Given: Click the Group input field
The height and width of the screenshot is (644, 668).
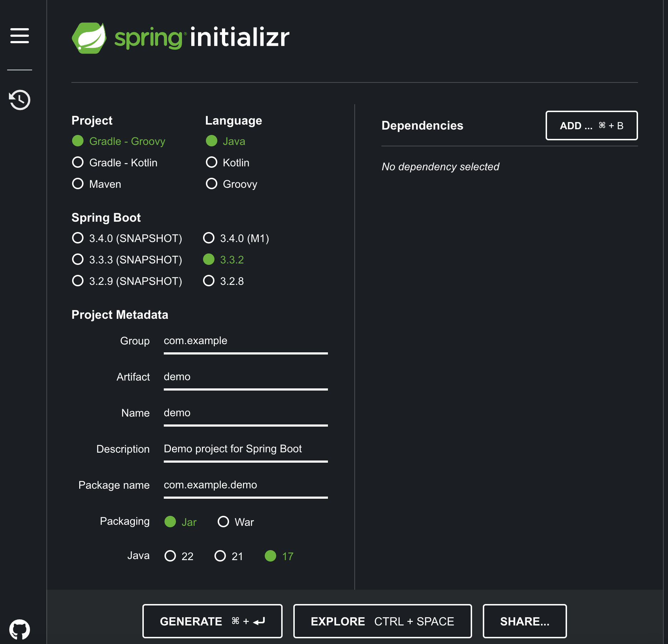Looking at the screenshot, I should 245,341.
